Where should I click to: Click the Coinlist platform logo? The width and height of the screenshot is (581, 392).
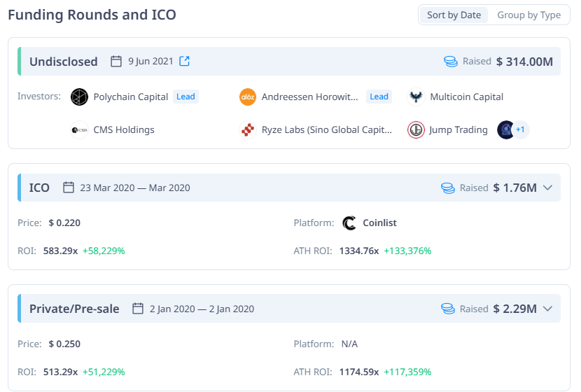(349, 223)
